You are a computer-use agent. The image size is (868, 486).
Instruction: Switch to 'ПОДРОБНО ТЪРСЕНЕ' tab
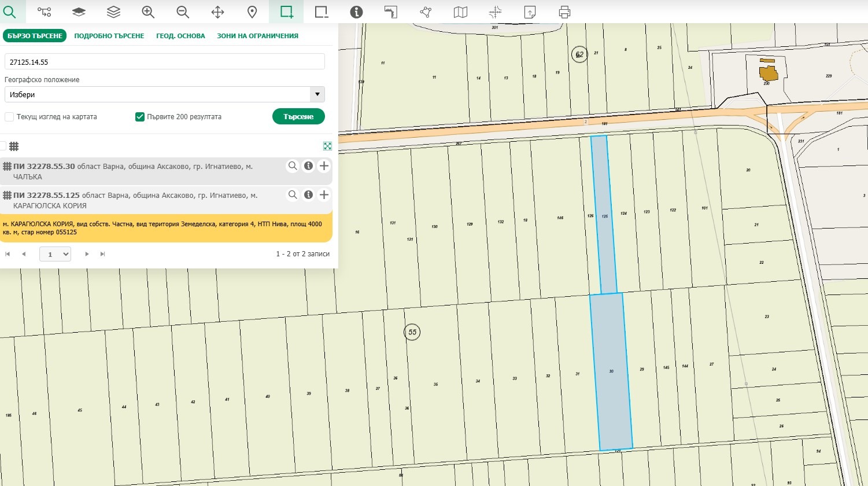tap(109, 36)
